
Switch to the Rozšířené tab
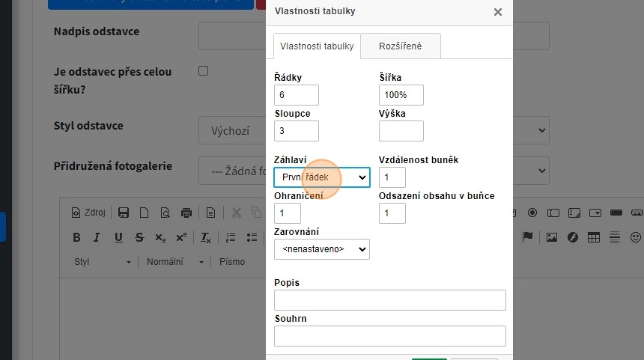point(401,46)
